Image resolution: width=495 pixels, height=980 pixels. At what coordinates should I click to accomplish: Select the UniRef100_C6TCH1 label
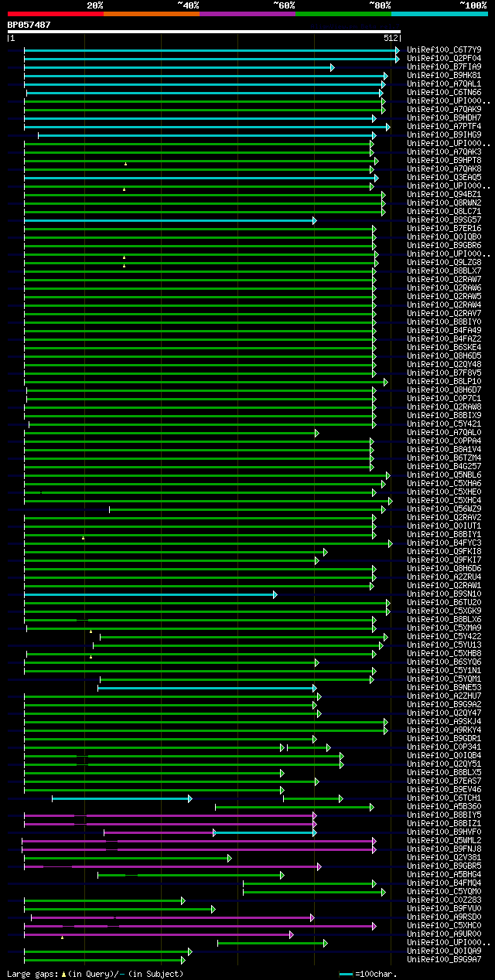coord(445,798)
